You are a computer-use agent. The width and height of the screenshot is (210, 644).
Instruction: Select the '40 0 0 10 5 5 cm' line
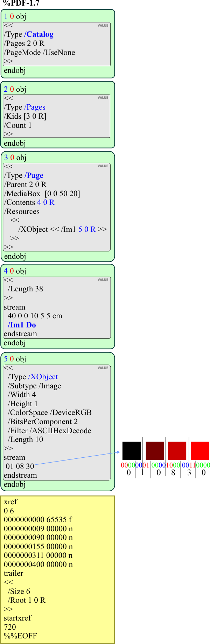(x=35, y=316)
